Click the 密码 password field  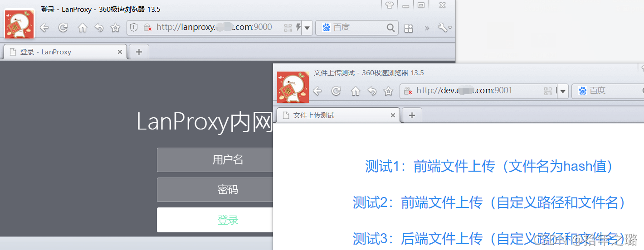tap(215, 190)
